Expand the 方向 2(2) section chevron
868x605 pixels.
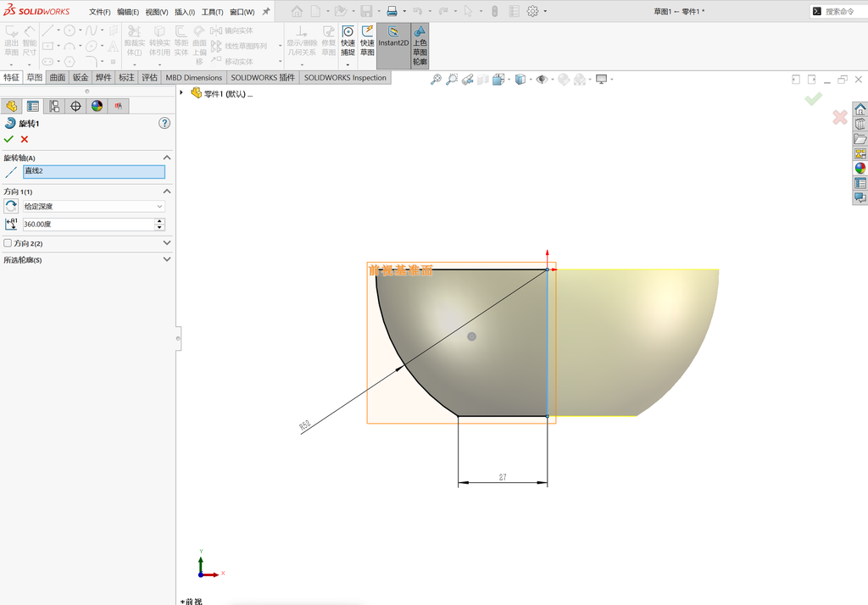(x=167, y=243)
